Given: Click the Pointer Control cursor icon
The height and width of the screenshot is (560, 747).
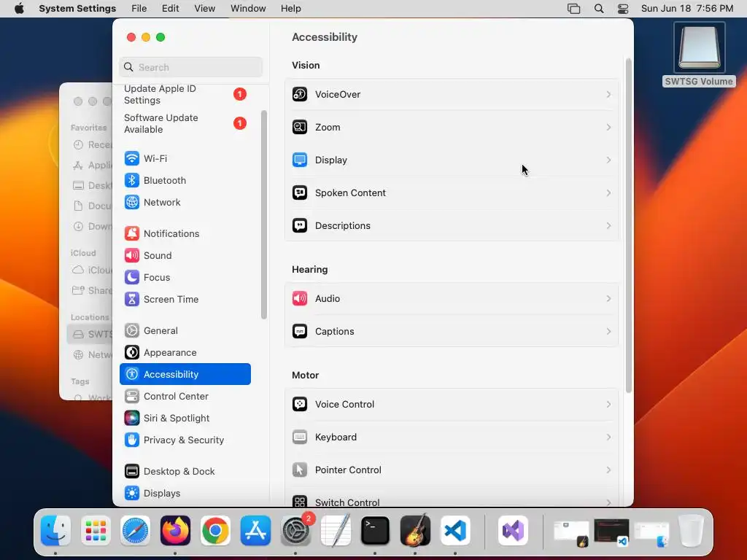Looking at the screenshot, I should click(300, 470).
